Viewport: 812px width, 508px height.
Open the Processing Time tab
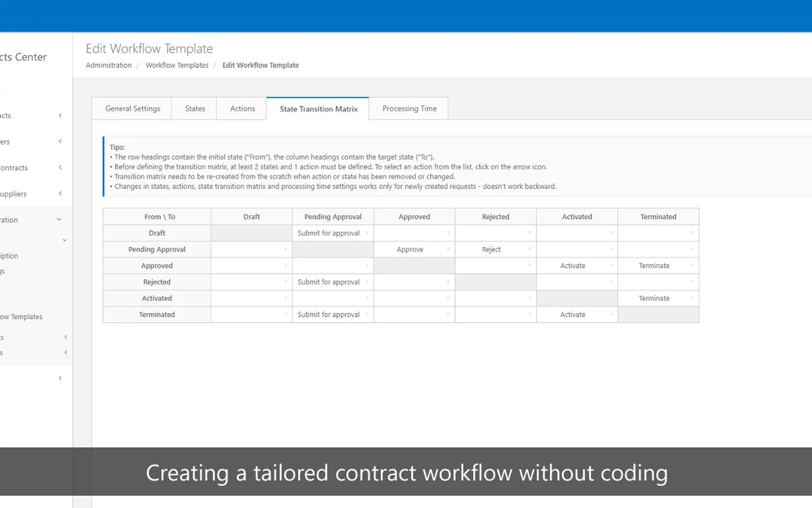409,109
